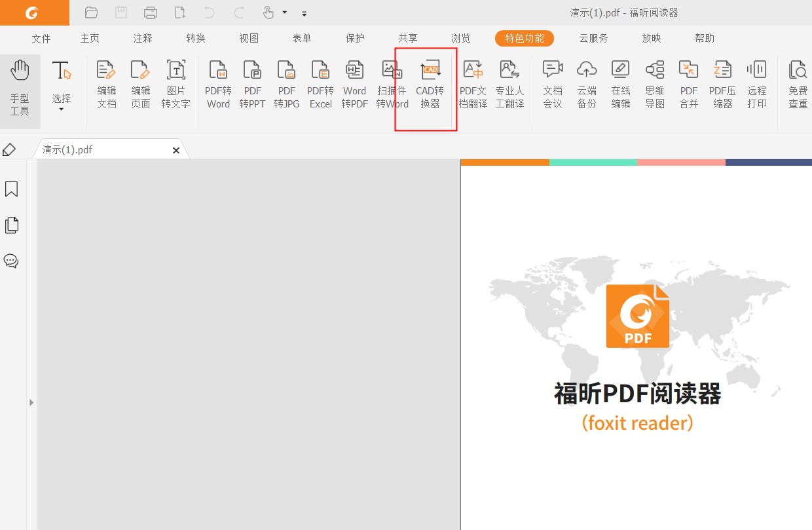Open the 文件 menu
This screenshot has height=530, width=812.
[41, 39]
